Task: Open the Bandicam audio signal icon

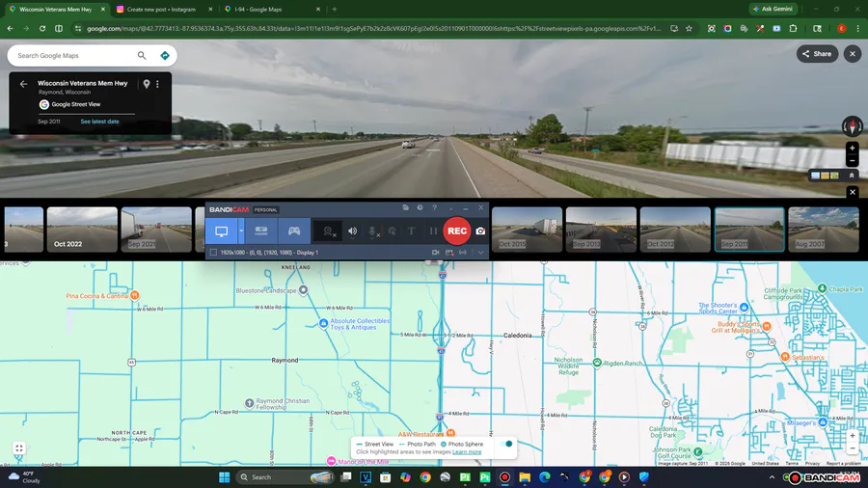Action: tap(463, 253)
